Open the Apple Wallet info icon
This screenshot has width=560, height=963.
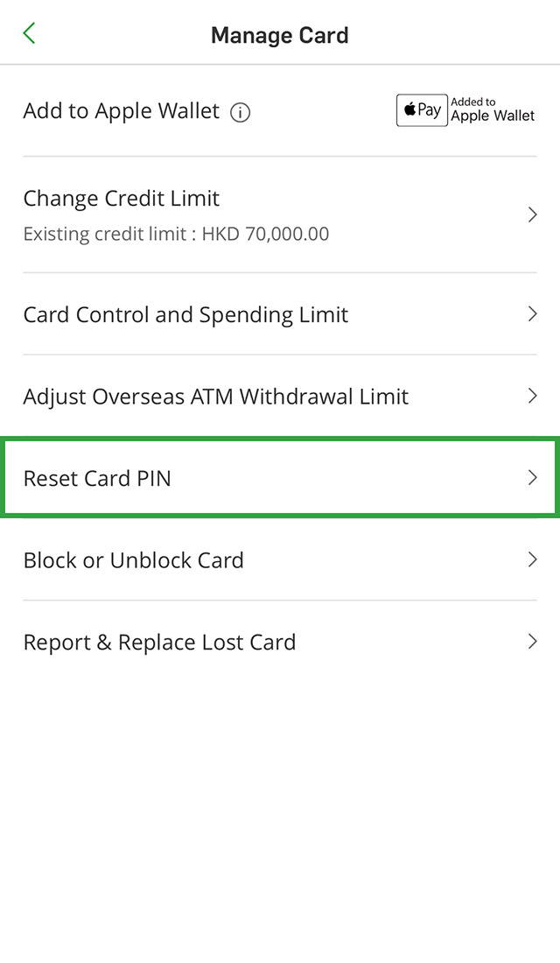[240, 112]
